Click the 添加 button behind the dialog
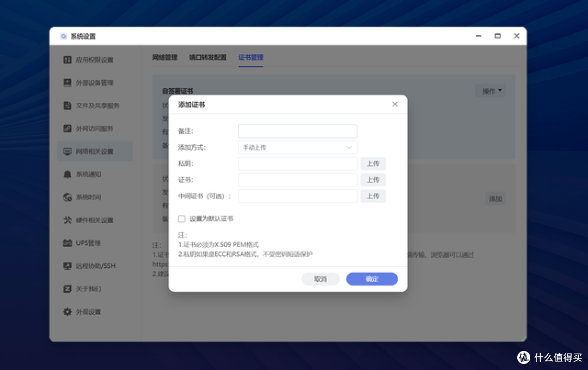The width and height of the screenshot is (588, 370). [495, 199]
